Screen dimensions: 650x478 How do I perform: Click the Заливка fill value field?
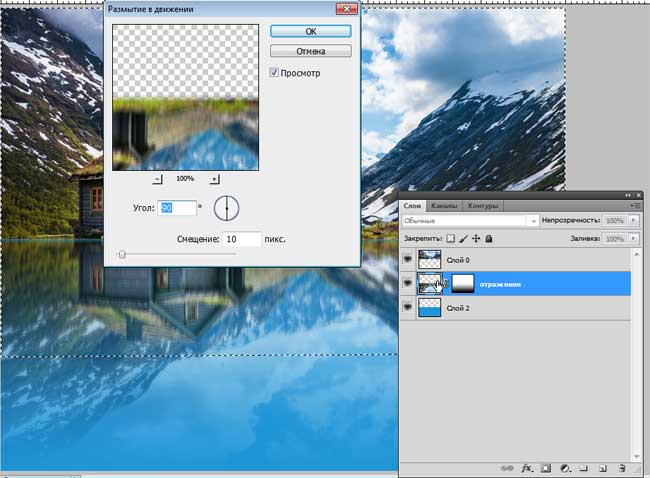[614, 239]
